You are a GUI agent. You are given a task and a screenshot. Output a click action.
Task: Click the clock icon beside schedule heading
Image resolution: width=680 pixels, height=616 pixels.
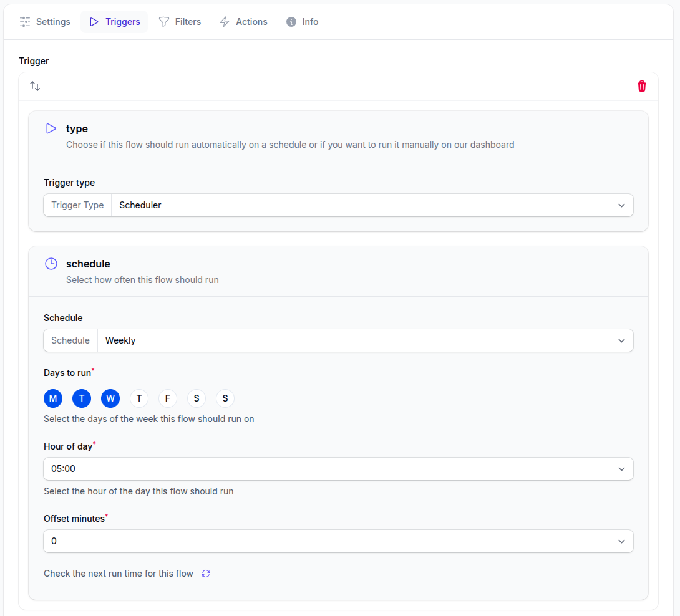click(x=51, y=264)
